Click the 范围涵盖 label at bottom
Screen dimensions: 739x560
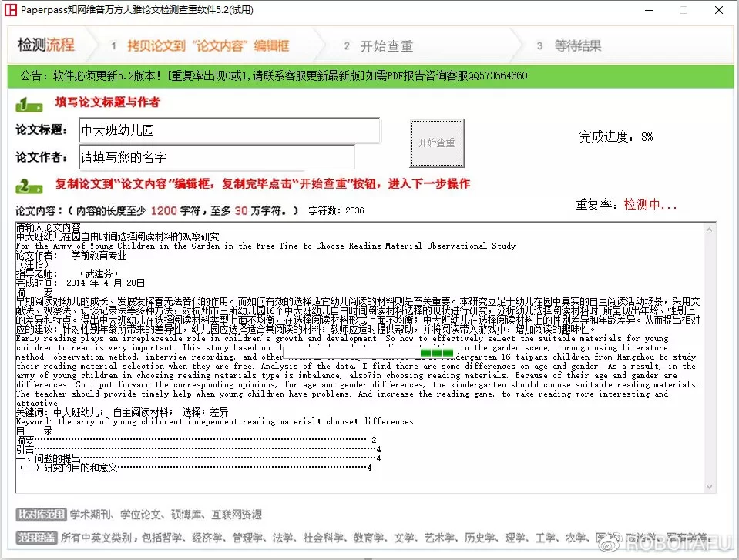point(36,537)
